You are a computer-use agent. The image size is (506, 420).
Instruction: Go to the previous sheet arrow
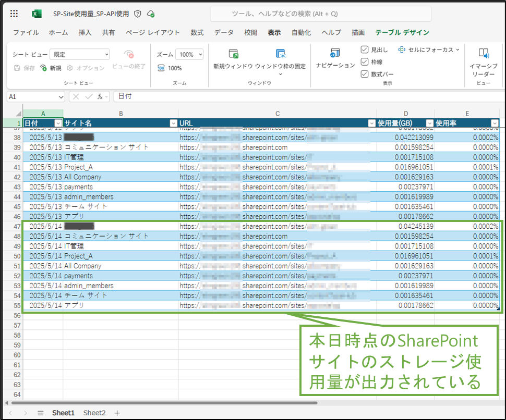pyautogui.click(x=10, y=413)
